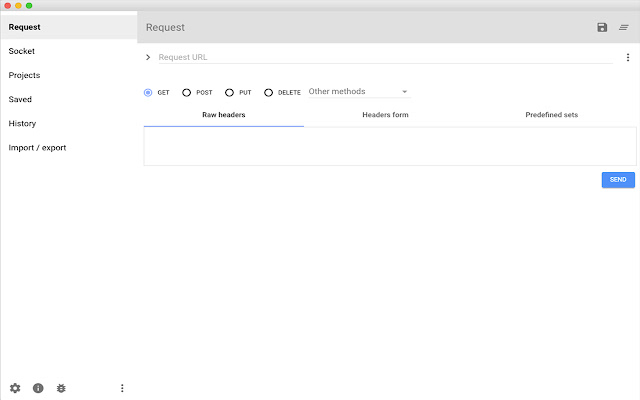The height and width of the screenshot is (400, 640).
Task: Choose the POST method radio button
Action: coord(187,92)
